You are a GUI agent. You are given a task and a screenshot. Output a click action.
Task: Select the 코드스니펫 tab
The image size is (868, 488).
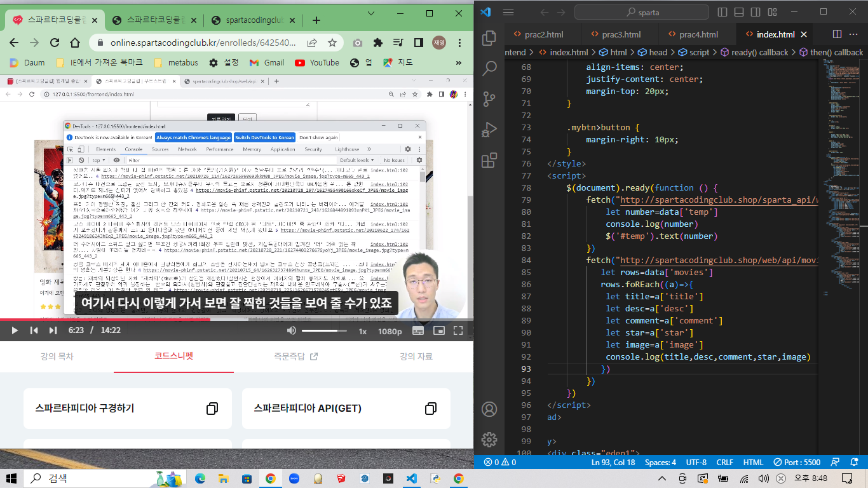coord(173,356)
